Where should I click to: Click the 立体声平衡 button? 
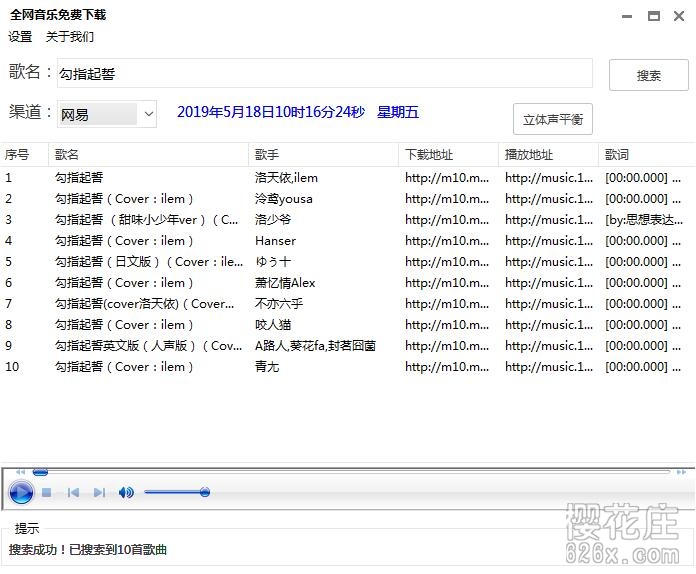coord(553,119)
